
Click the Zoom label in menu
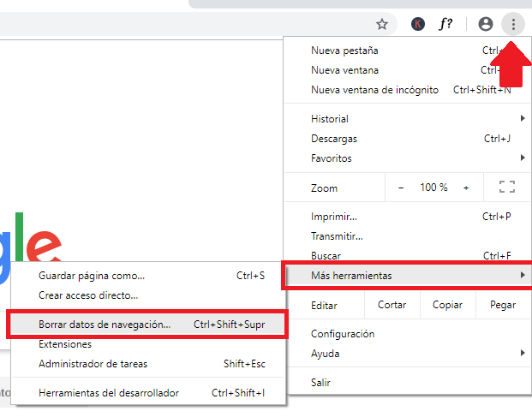[x=324, y=188]
